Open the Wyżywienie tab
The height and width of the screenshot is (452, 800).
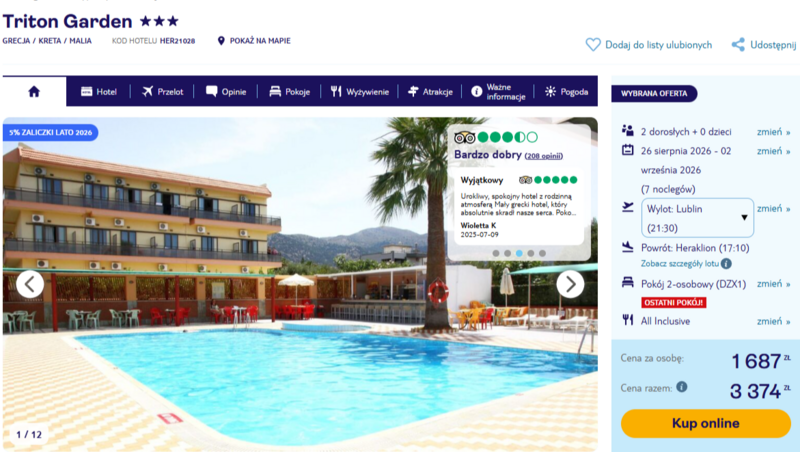click(x=360, y=92)
